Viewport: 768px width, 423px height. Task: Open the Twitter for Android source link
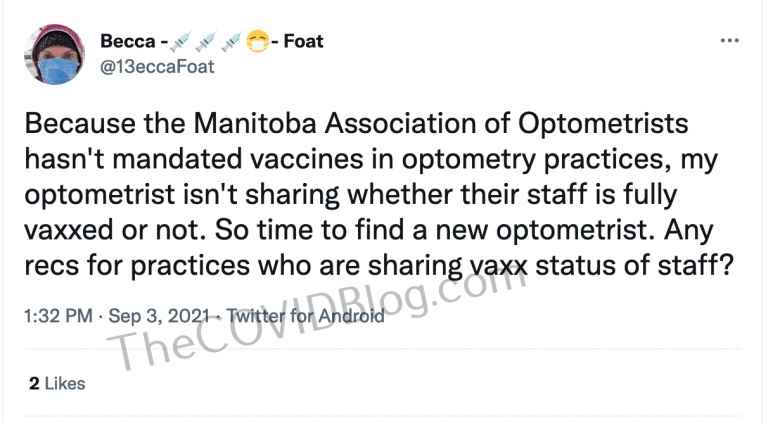pos(305,316)
